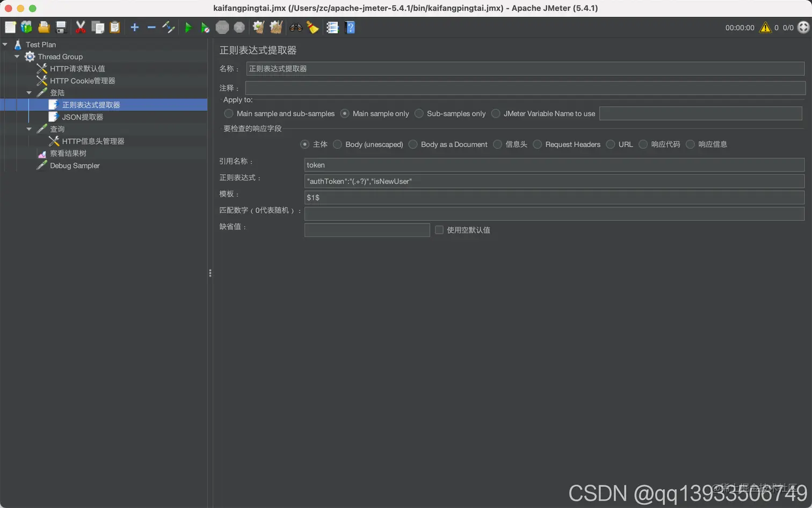Select 正则表达式提取器 in the tree
Viewport: 812px width, 508px height.
tap(91, 105)
